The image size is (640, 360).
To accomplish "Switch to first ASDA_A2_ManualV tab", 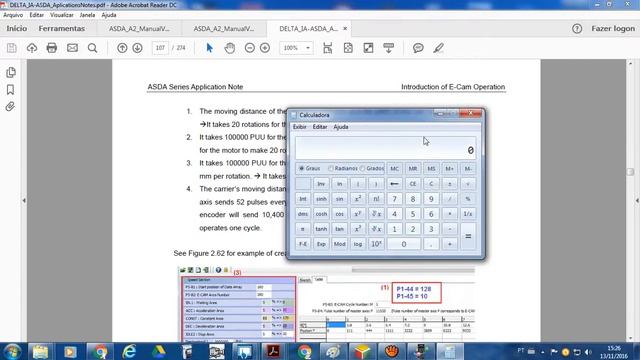I will 139,29.
